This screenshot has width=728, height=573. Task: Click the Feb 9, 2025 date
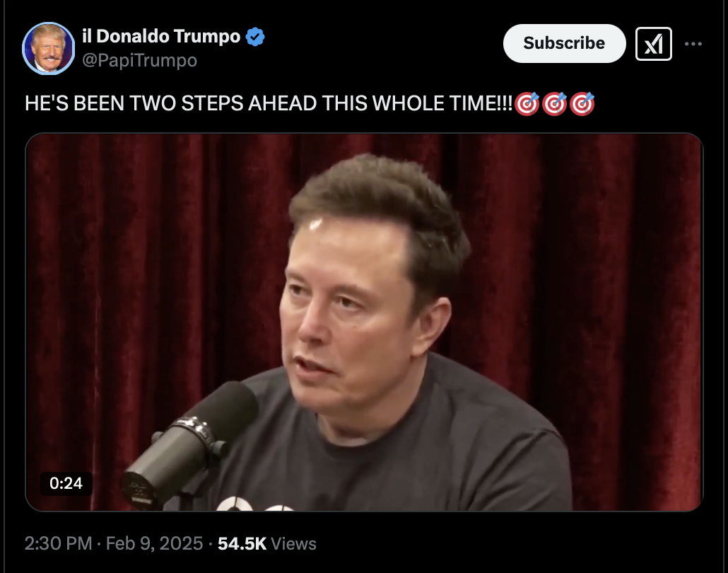coord(154,543)
